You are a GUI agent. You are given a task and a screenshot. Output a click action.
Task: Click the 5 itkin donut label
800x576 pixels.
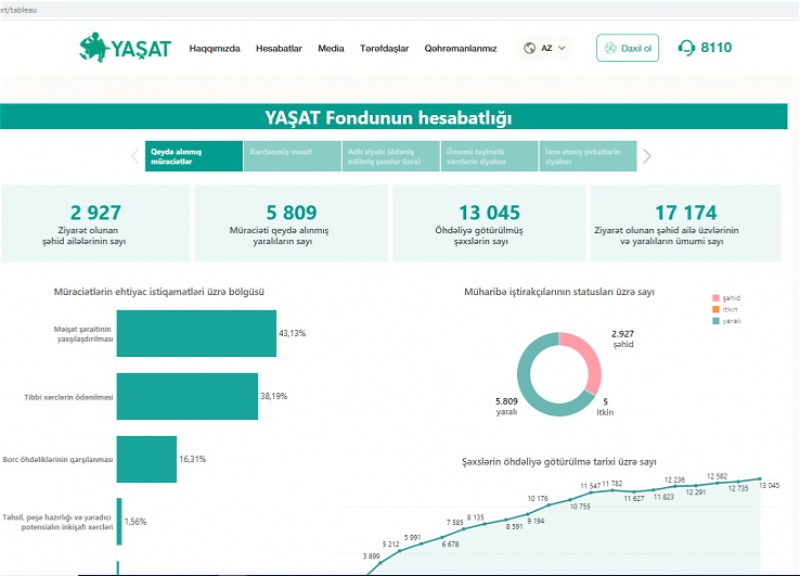(605, 407)
